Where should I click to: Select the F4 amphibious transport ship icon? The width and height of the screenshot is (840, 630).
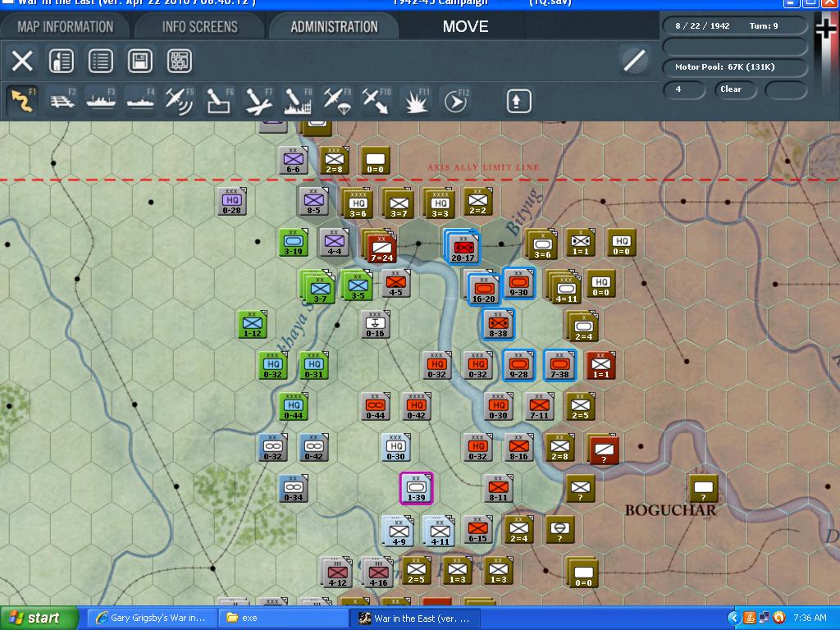tap(140, 101)
